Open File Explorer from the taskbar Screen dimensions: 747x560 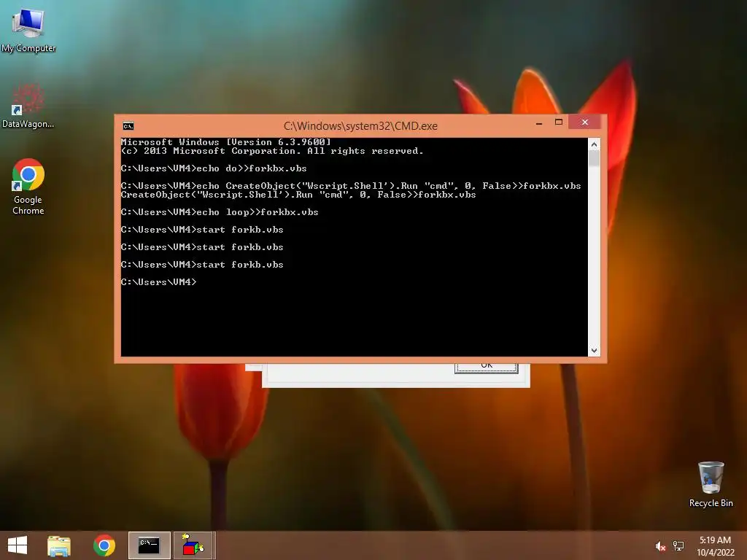pos(59,545)
